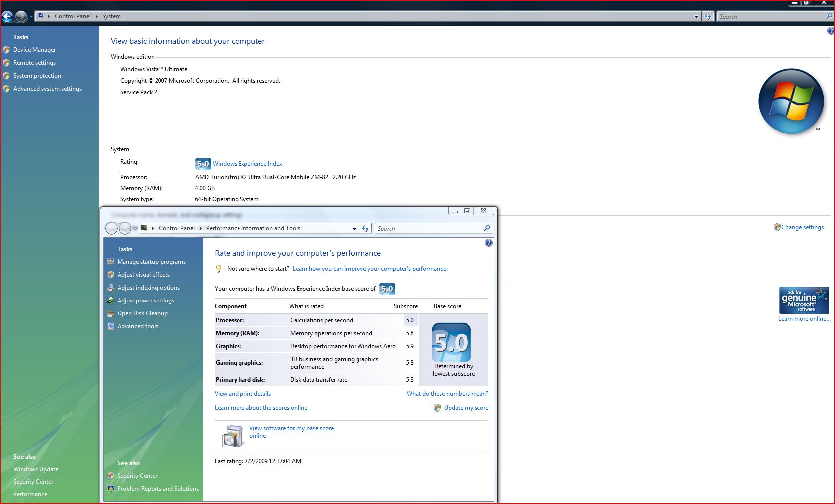
Task: Click Forward arrow in Performance window
Action: point(125,228)
